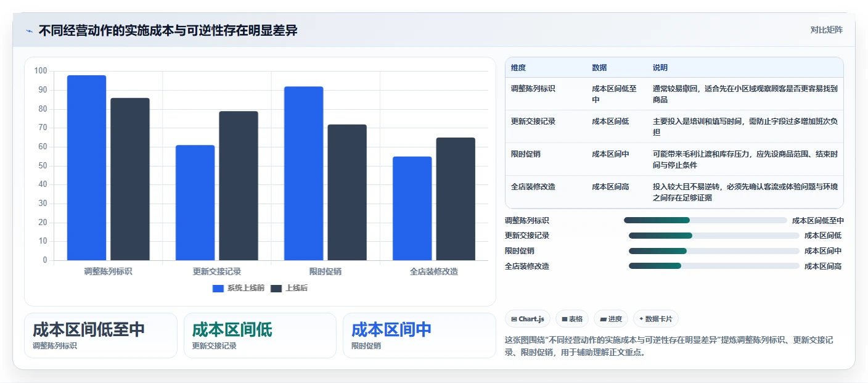Click 成本区间低至中 value beside progress bar
868x383 pixels.
818,220
